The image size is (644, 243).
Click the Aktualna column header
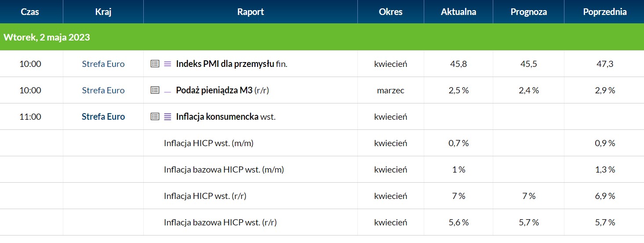[x=458, y=12]
